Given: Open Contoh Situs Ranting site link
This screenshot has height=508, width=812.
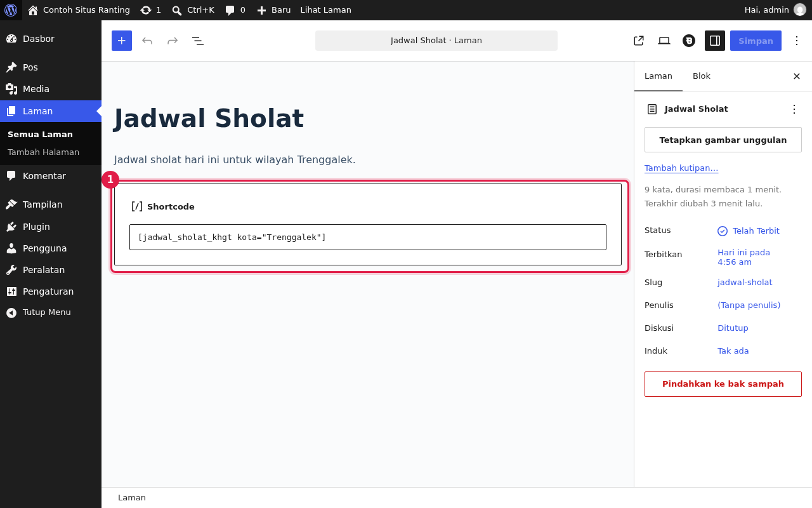Looking at the screenshot, I should [x=79, y=10].
